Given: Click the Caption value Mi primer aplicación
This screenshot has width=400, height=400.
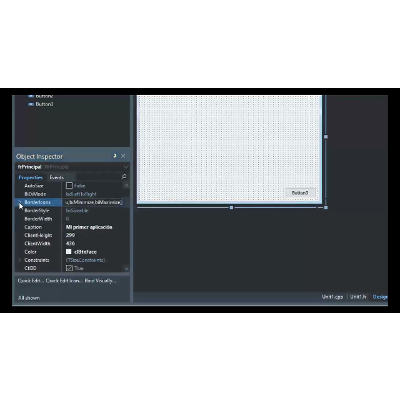Looking at the screenshot, I should click(x=89, y=227).
